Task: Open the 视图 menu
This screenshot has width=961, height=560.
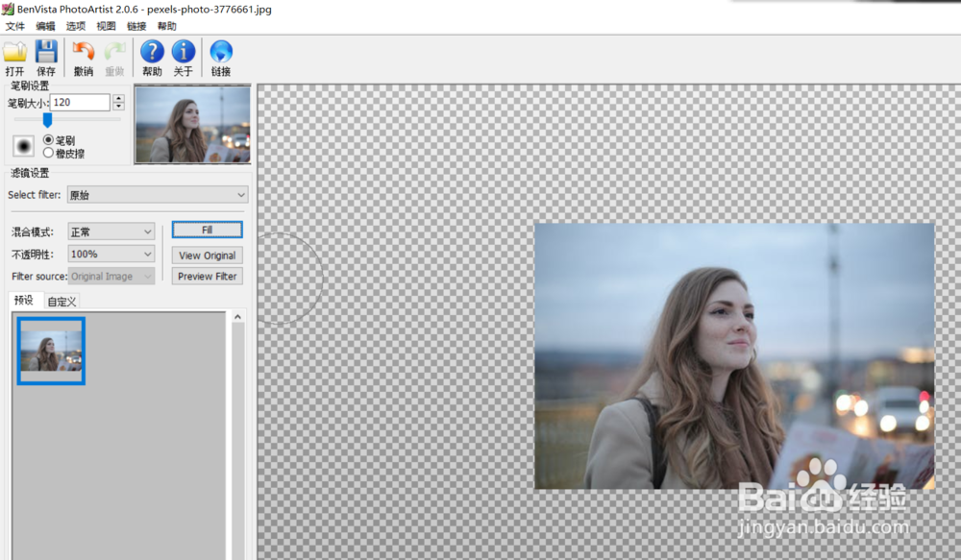Action: (106, 26)
